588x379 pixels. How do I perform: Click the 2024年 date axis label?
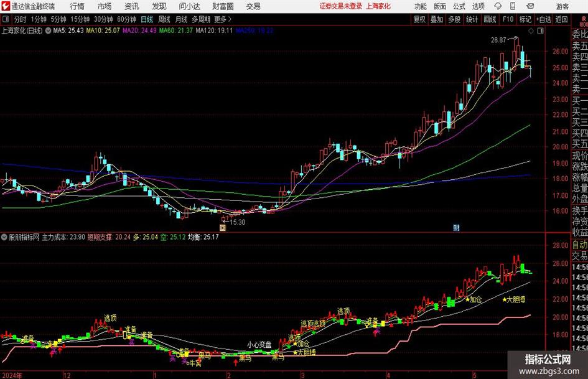click(x=12, y=375)
